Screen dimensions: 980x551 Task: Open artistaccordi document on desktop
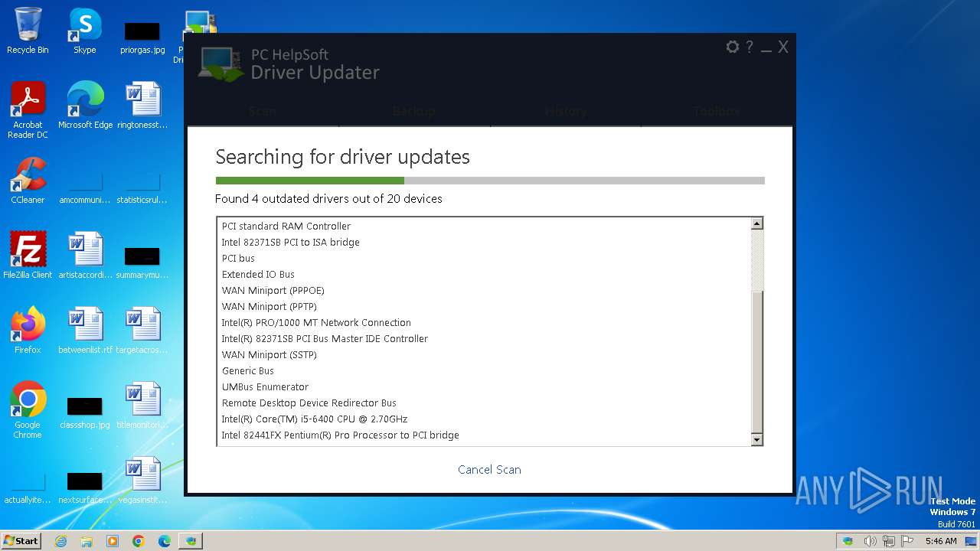coord(85,256)
